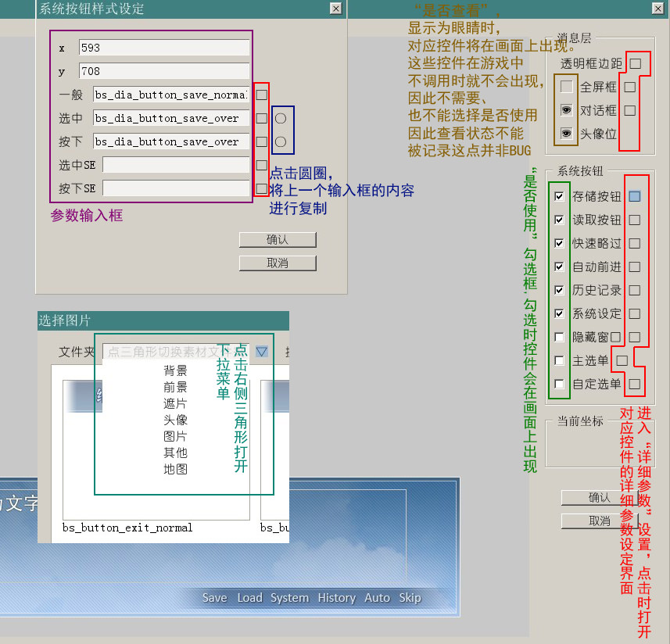Open 主选单 detail settings box
Screen dimensions: 670x644
click(x=622, y=360)
